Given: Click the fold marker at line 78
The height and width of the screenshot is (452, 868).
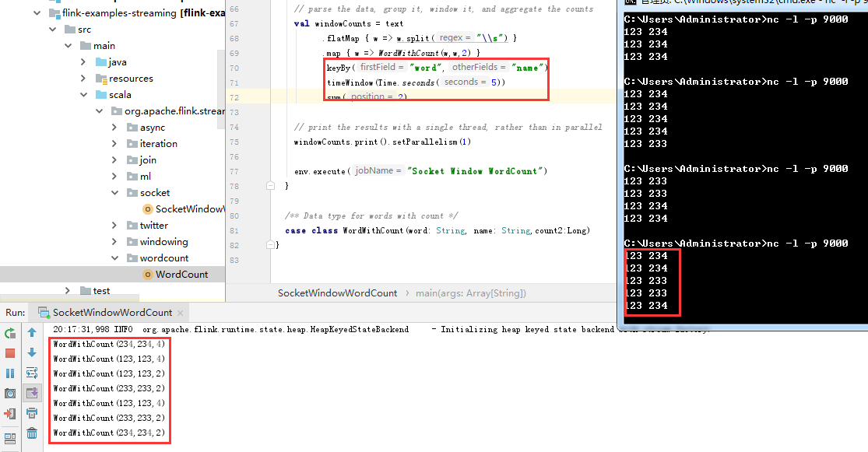Looking at the screenshot, I should 270,186.
